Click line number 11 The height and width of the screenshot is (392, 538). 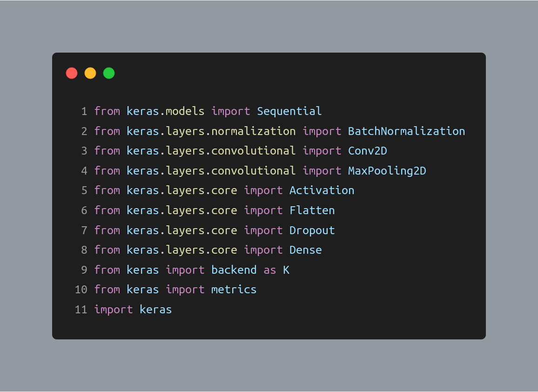tap(81, 310)
